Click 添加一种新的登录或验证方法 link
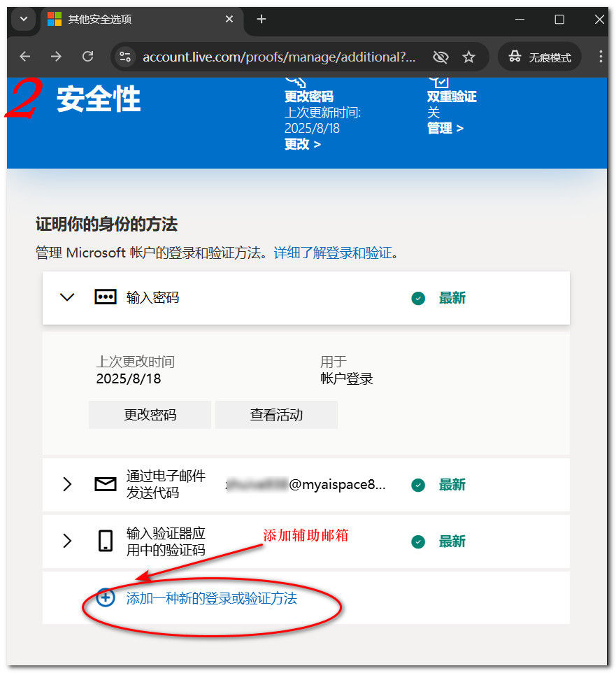The height and width of the screenshot is (673, 616). point(211,598)
